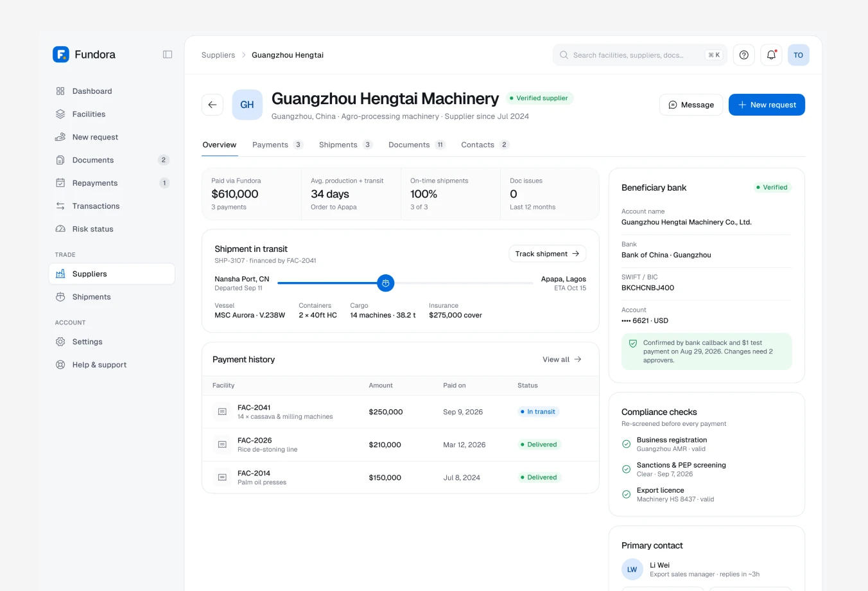868x591 pixels.
Task: Click the Fundora logo icon
Action: pyautogui.click(x=61, y=55)
